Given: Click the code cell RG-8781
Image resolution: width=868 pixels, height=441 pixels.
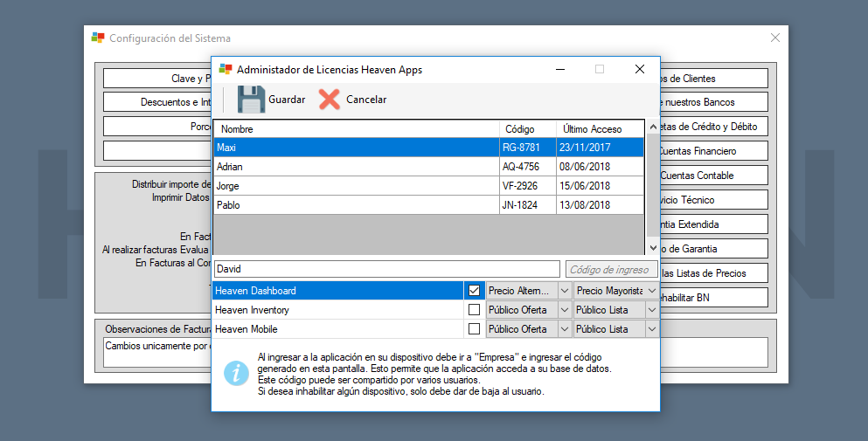Looking at the screenshot, I should pos(528,148).
